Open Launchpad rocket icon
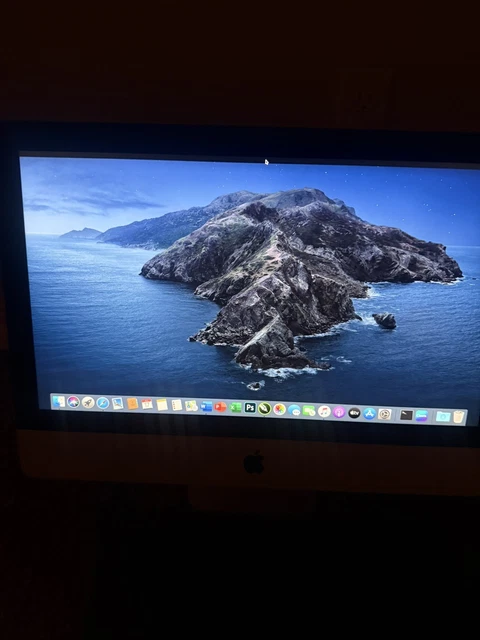480x640 pixels. point(88,402)
